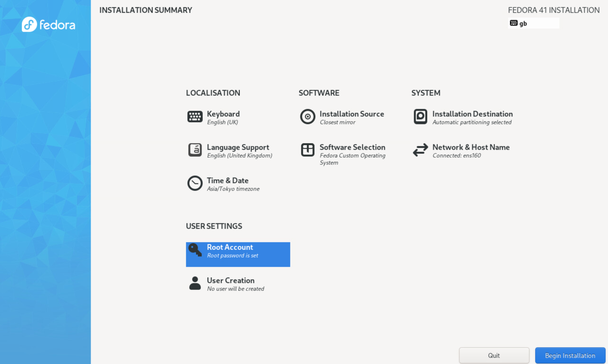This screenshot has height=364, width=608.
Task: Click the User Creation person icon
Action: point(195,283)
